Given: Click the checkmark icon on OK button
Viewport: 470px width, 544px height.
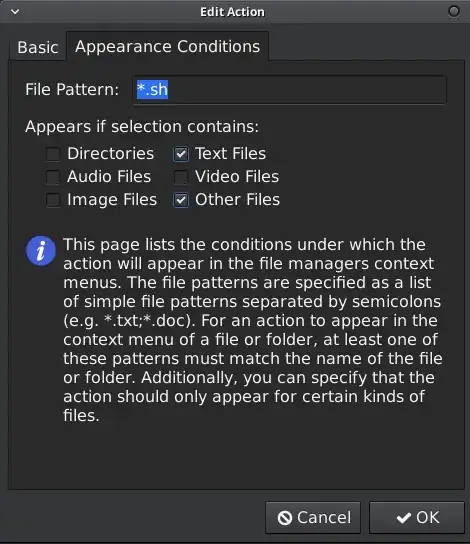Looking at the screenshot, I should [x=404, y=518].
